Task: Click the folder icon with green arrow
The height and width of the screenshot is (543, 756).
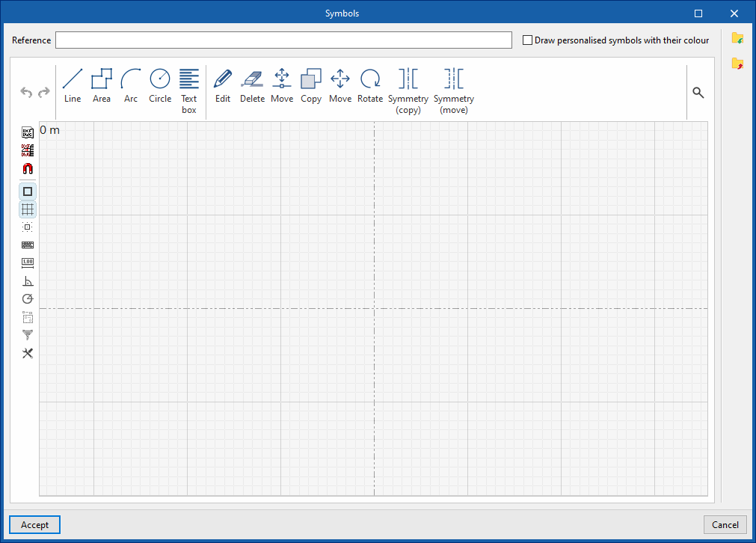Action: point(737,38)
